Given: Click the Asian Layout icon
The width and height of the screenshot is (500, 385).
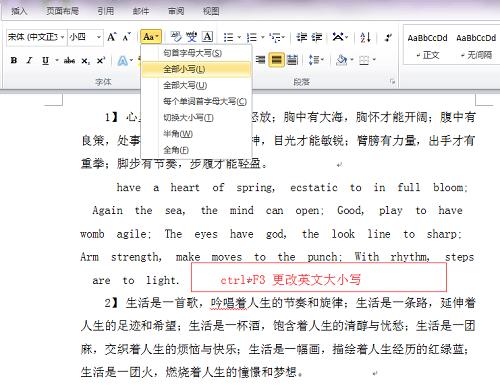Looking at the screenshot, I should (x=338, y=37).
